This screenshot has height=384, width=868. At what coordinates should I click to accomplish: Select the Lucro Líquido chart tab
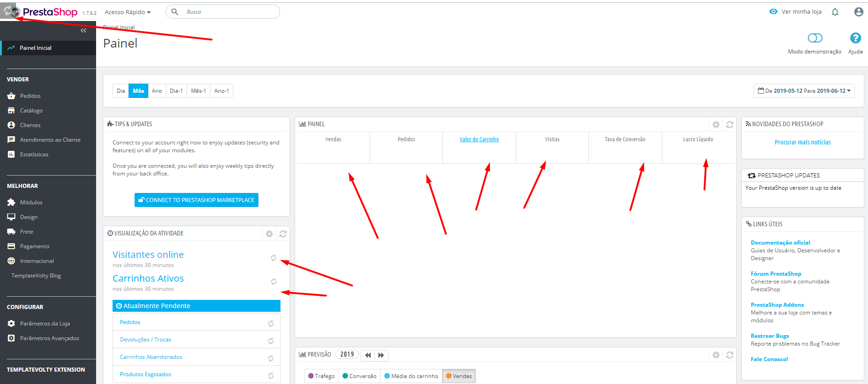[698, 147]
